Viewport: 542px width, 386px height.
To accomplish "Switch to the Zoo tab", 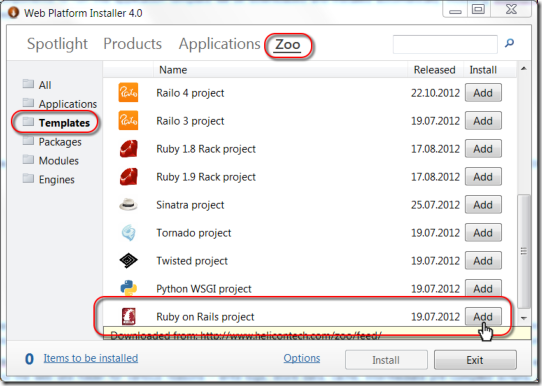I will pos(288,45).
